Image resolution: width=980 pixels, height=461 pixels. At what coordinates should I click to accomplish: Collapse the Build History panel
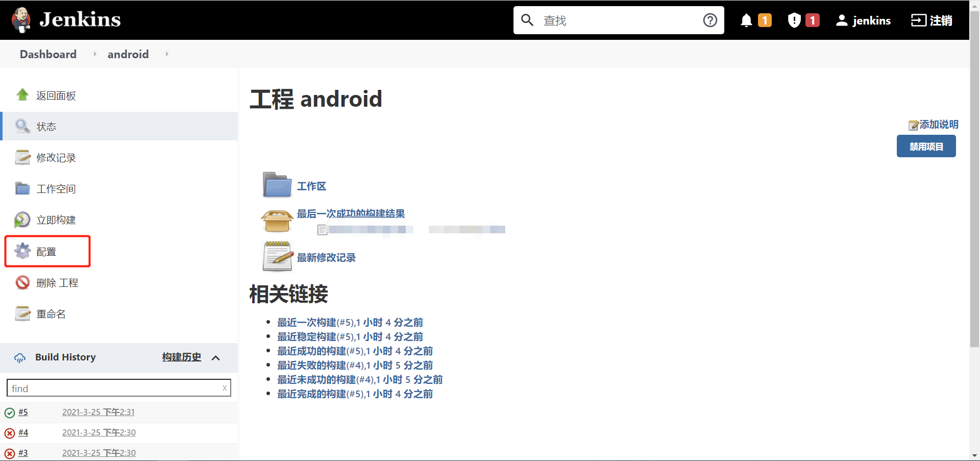pyautogui.click(x=215, y=357)
